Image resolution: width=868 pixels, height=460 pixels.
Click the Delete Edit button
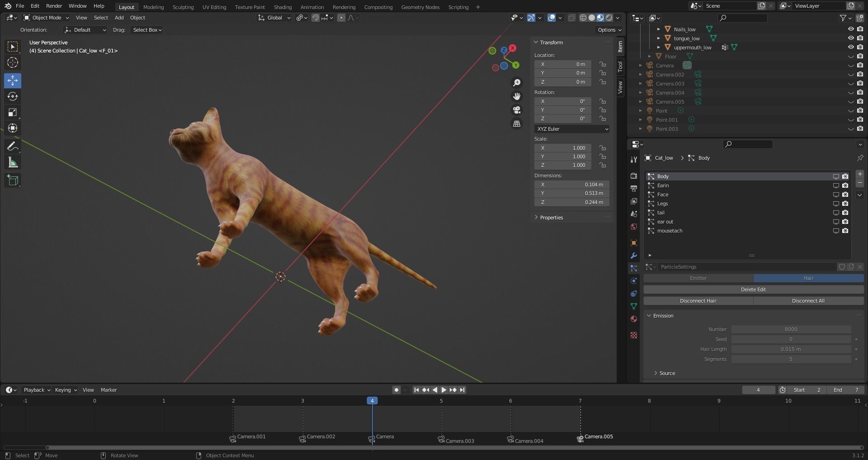click(753, 289)
